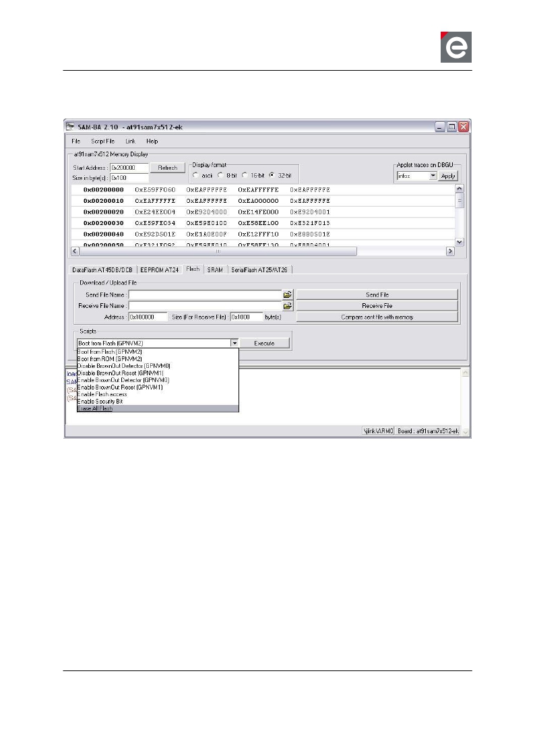
Task: Browse for Receive File Name folder icon
Action: [288, 306]
